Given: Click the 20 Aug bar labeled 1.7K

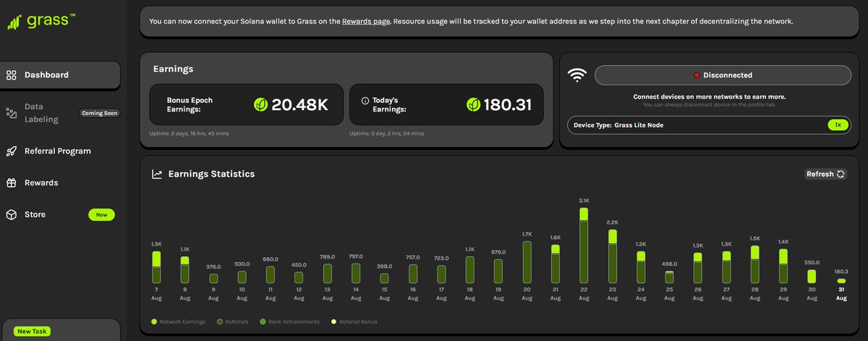Looking at the screenshot, I should 527,262.
